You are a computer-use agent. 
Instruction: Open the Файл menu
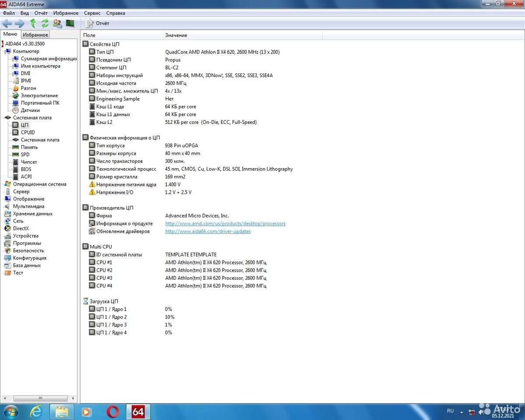point(9,13)
